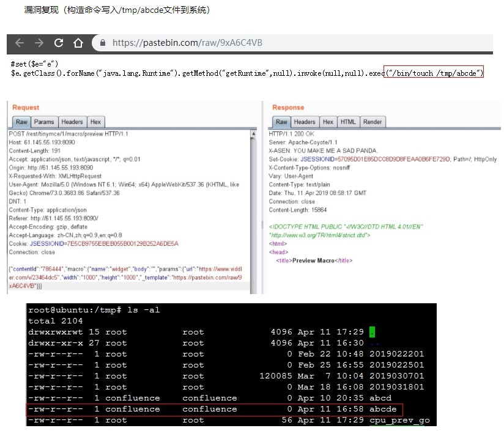The width and height of the screenshot is (504, 439).
Task: Click the X-ASEN: YOU MAKE ME A SAD PANDA line
Action: [323, 151]
